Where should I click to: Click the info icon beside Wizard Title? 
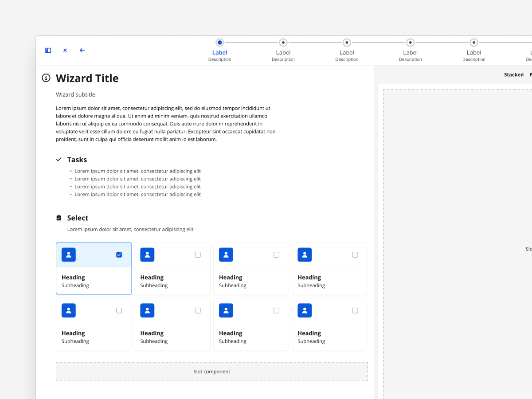46,78
